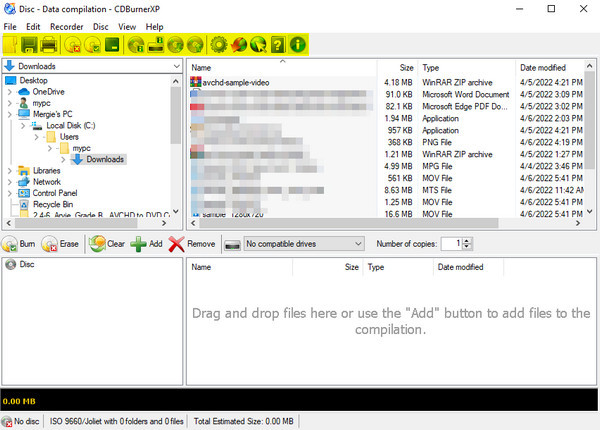Click the printer icon in the toolbar
Viewport: 600px width, 430px height.
(49, 45)
